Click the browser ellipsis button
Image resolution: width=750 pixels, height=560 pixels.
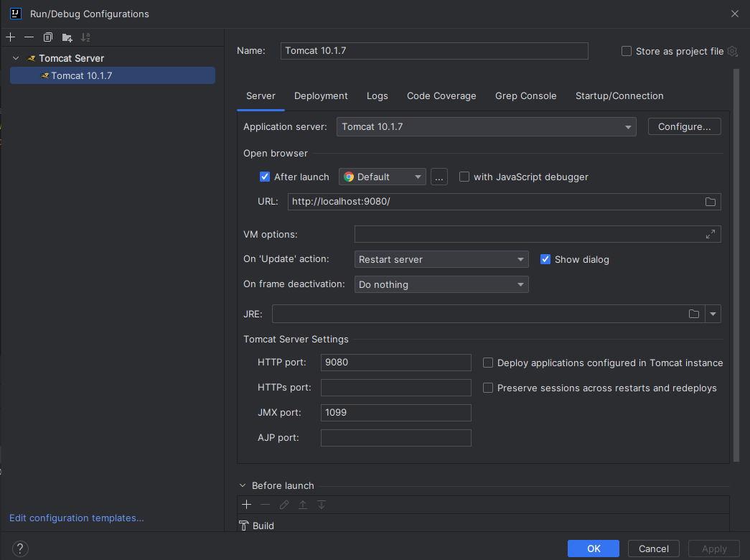coord(439,177)
